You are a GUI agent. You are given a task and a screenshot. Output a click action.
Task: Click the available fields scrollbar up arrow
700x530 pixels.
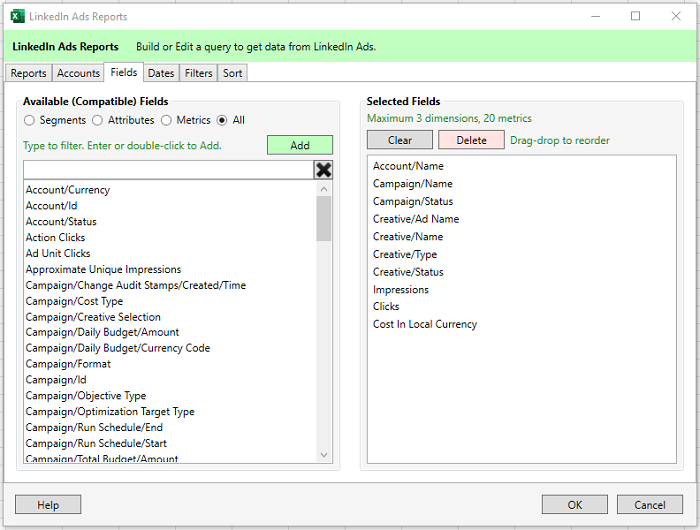324,189
